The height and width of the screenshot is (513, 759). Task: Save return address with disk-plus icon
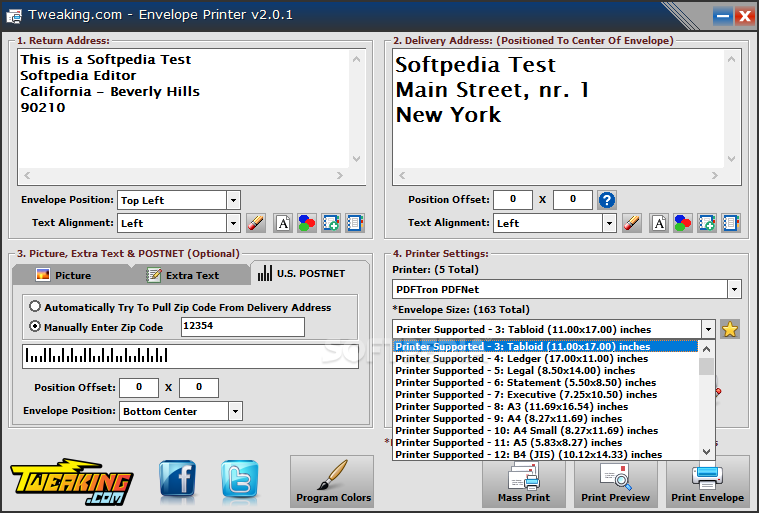[x=331, y=223]
